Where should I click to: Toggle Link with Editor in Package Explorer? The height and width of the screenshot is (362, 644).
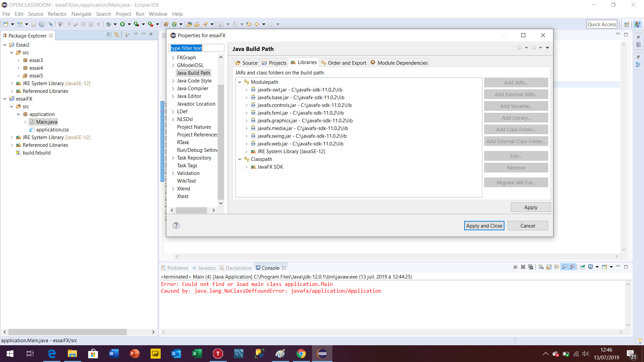pyautogui.click(x=117, y=35)
